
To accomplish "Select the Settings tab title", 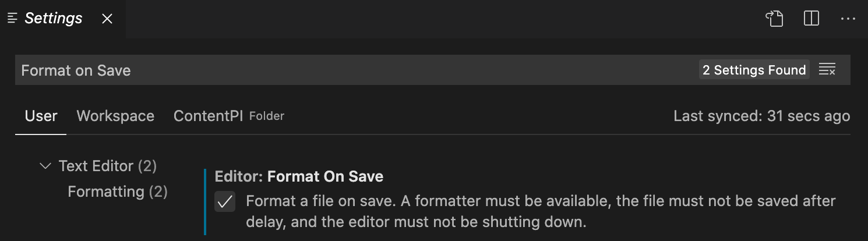I will tap(54, 19).
